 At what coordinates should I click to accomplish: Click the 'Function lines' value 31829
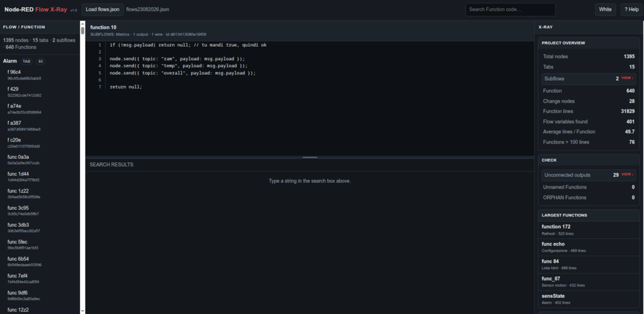pyautogui.click(x=627, y=111)
